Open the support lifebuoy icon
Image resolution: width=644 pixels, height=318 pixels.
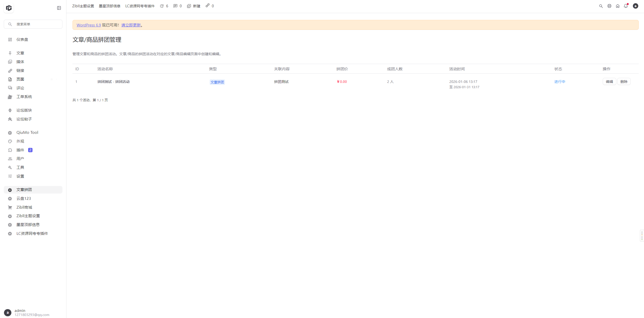coord(609,6)
